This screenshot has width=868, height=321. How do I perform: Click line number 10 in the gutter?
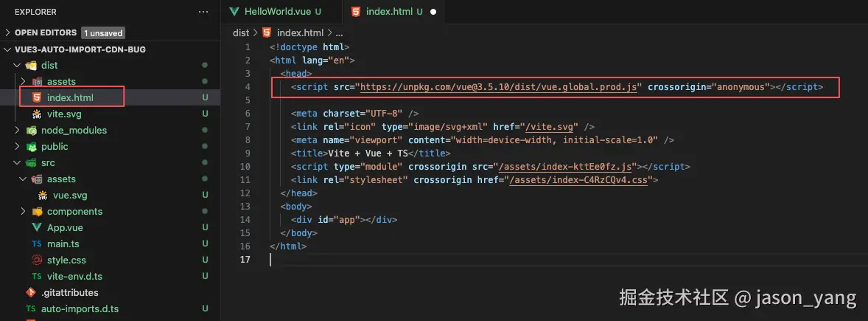245,166
